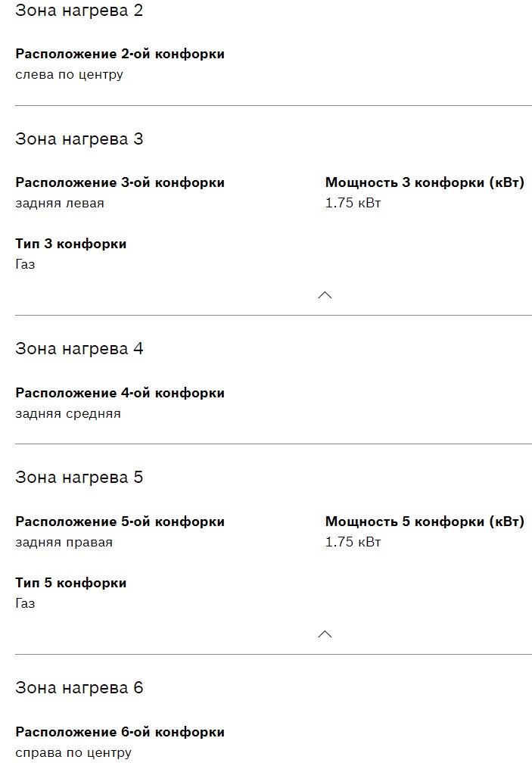
Task: Select the задняя средняя value text
Action: [x=68, y=414]
